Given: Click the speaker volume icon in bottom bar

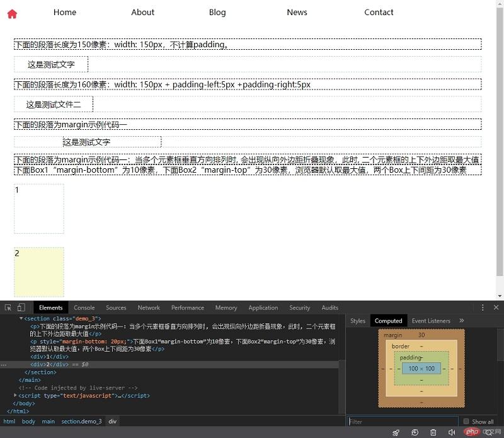Looking at the screenshot, I should coord(452,432).
